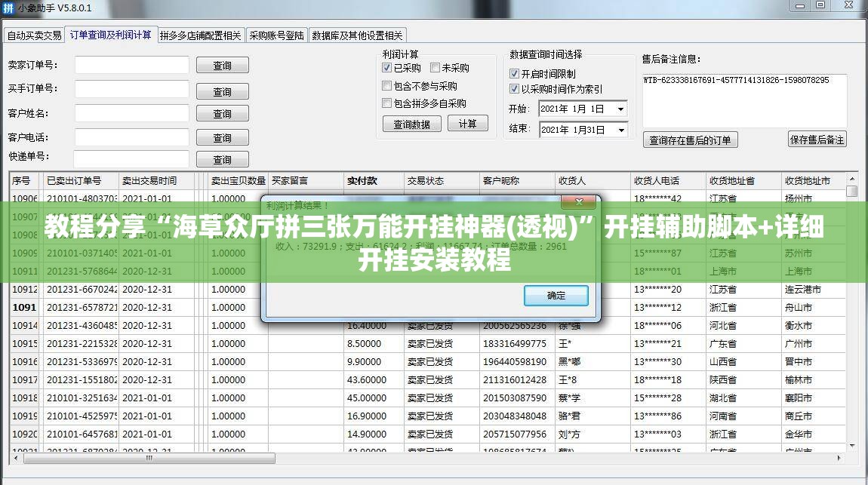Click 查询 beside 快递单号
The image size is (868, 485).
tap(223, 159)
